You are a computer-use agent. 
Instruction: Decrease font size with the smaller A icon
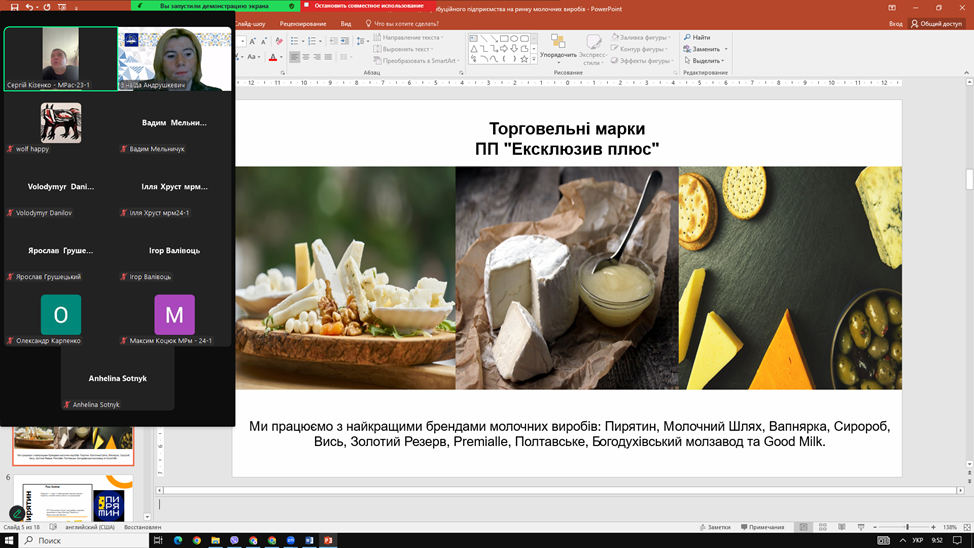coord(264,41)
